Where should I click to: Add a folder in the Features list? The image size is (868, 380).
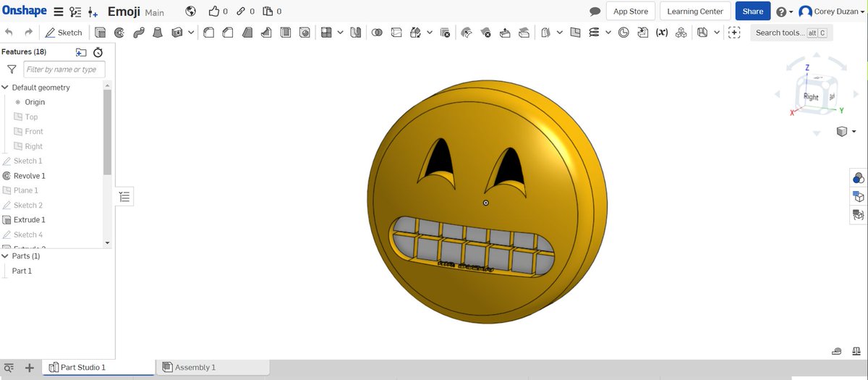81,52
